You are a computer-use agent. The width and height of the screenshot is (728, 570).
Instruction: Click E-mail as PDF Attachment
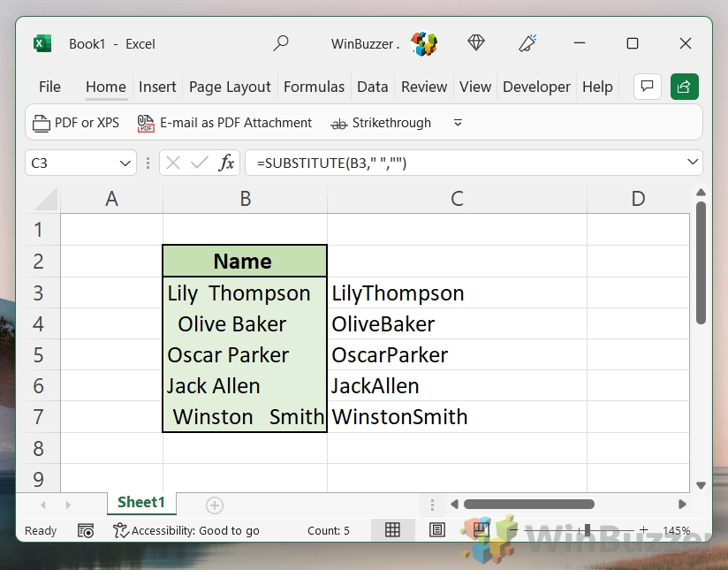tap(224, 123)
